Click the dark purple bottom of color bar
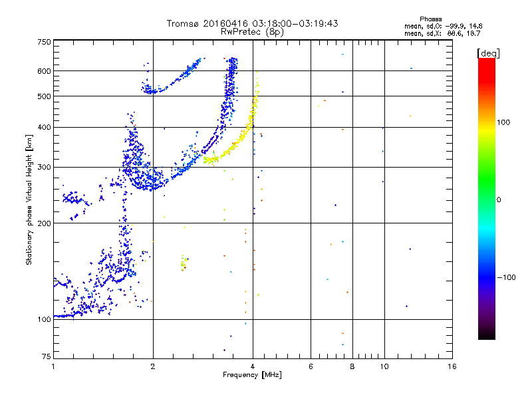The height and width of the screenshot is (399, 532). 487,327
